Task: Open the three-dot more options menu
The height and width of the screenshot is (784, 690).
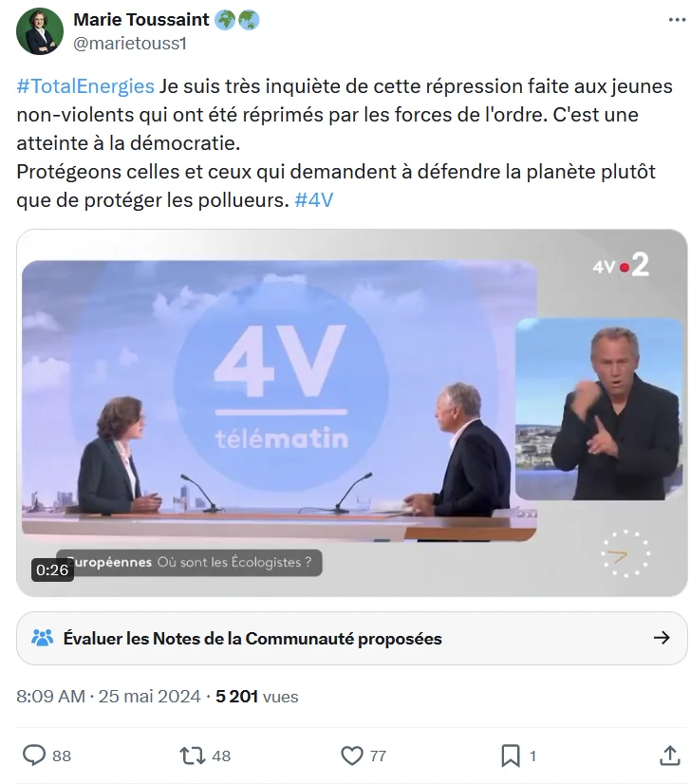Action: coord(677,20)
